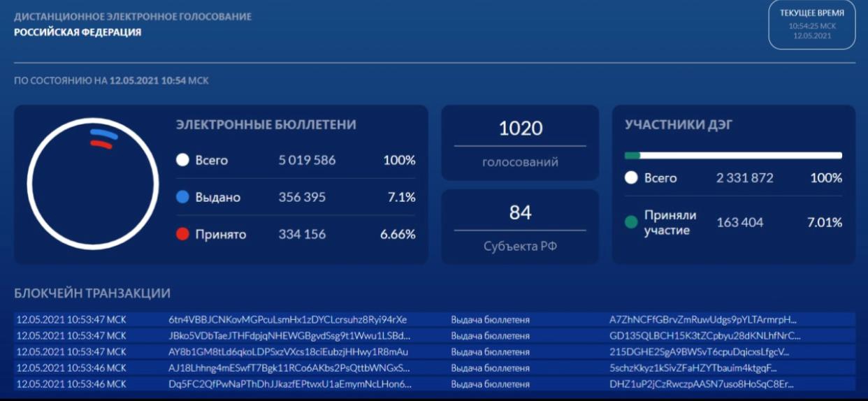This screenshot has width=868, height=401.
Task: Click the participants total 2 331 872
Action: pyautogui.click(x=745, y=178)
